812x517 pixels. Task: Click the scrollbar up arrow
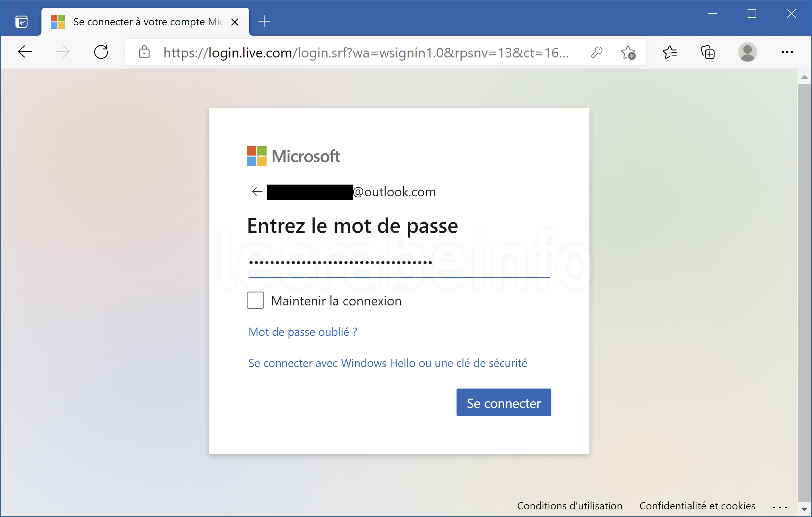[x=804, y=77]
